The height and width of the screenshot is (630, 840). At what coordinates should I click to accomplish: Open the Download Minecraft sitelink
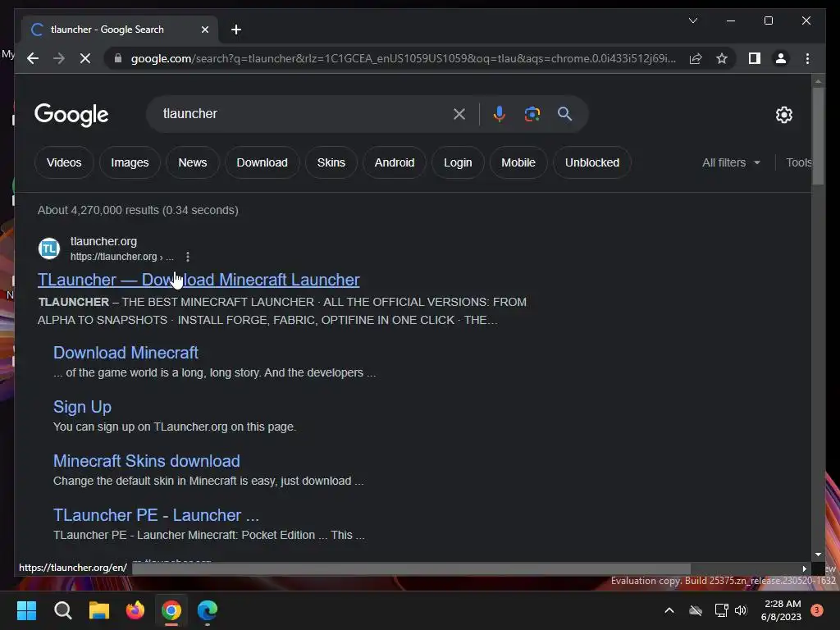click(126, 353)
